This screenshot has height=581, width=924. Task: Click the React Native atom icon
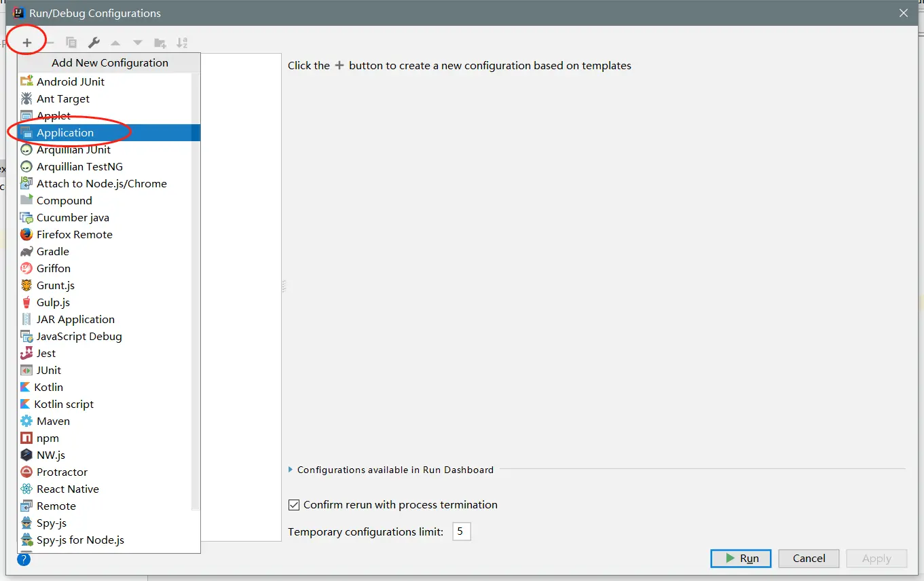pos(26,489)
